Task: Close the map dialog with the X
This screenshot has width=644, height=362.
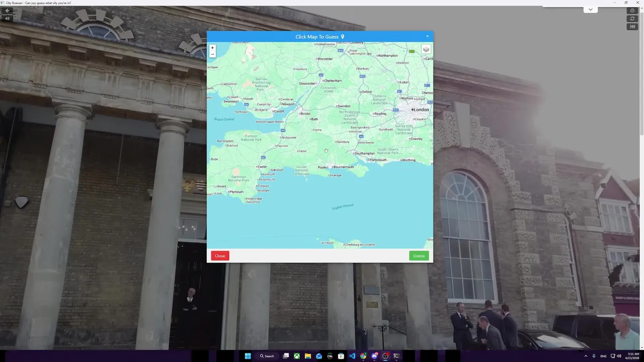Action: (x=428, y=36)
